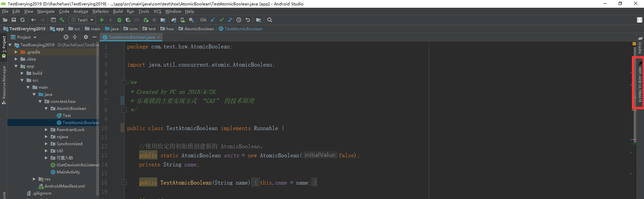
Task: Toggle the Resource Manager tool window button
Action: tap(4, 85)
